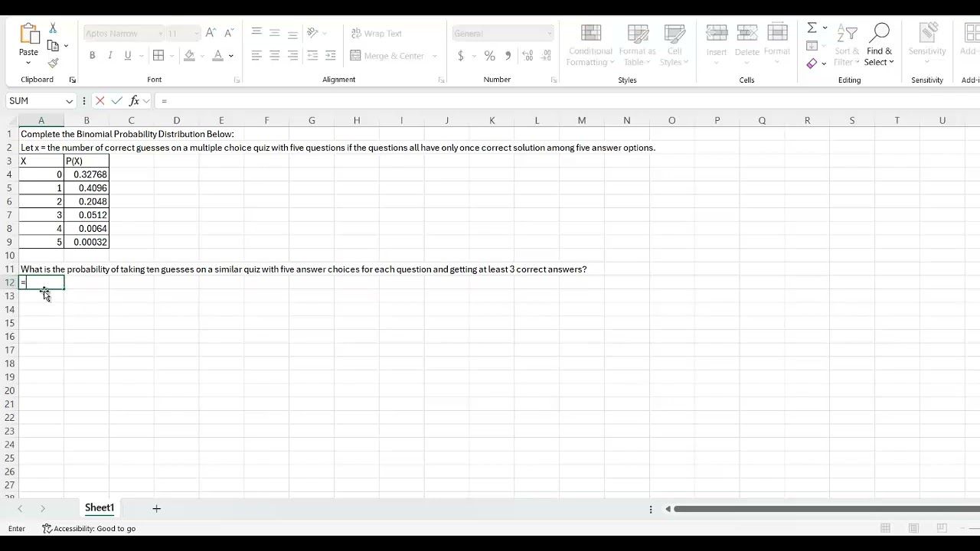The height and width of the screenshot is (551, 980).
Task: Expand the Name Box dropdown showing SUM
Action: tap(69, 101)
